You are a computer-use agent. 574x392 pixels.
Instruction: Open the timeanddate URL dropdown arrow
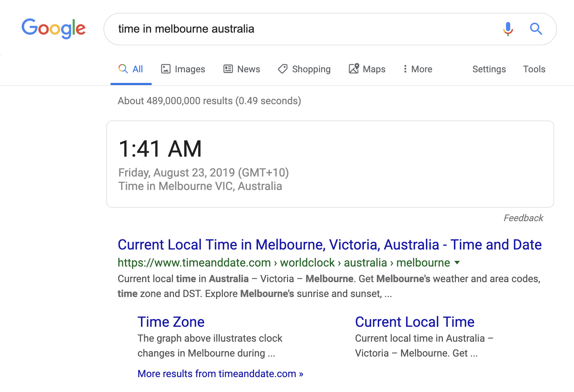click(457, 263)
